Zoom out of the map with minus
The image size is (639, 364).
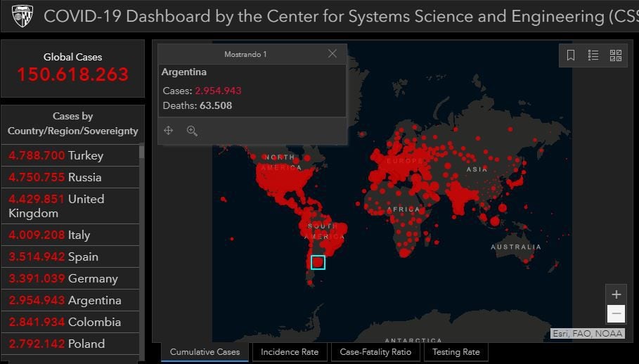(x=617, y=313)
